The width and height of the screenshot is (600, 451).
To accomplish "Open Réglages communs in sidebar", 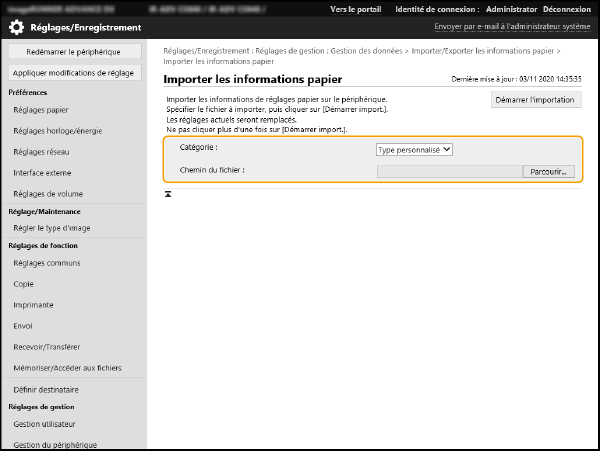I will coord(47,262).
